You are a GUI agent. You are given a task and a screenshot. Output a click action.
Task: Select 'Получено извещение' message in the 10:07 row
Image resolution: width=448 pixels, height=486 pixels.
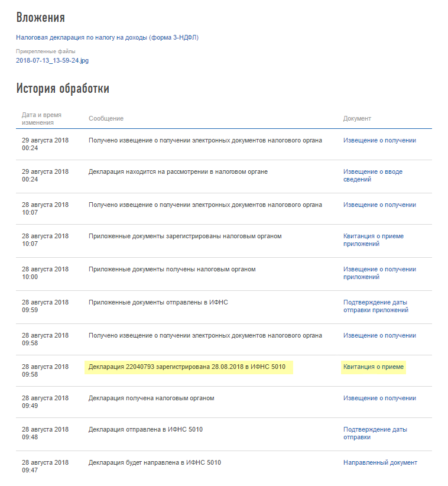coord(205,205)
